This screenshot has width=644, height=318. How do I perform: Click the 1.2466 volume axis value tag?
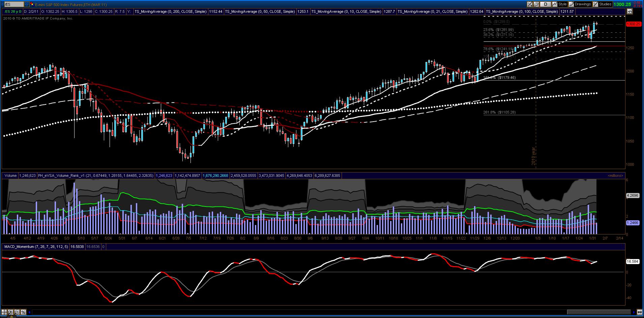(x=633, y=223)
